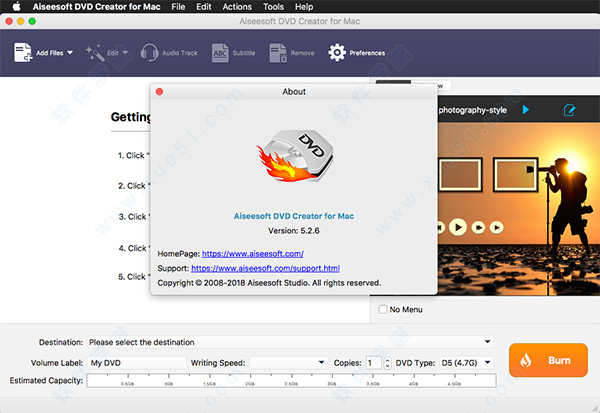Play the photography-style menu template preview
The height and width of the screenshot is (413, 600).
(x=526, y=110)
